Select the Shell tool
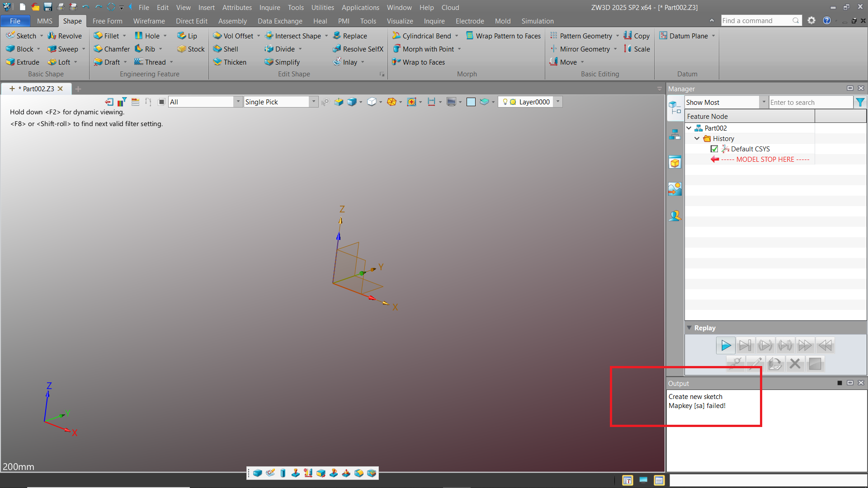The height and width of the screenshot is (488, 868). (x=226, y=49)
